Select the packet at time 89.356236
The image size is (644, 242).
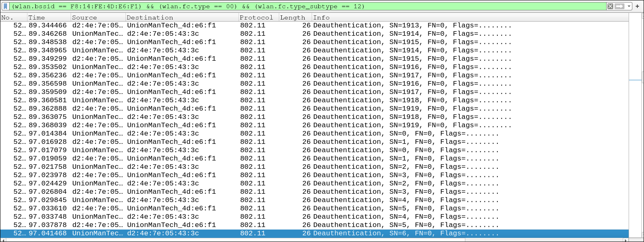(x=315, y=75)
